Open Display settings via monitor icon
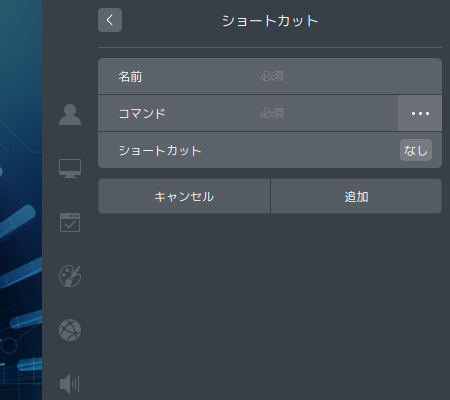This screenshot has width=450, height=400. click(x=70, y=168)
